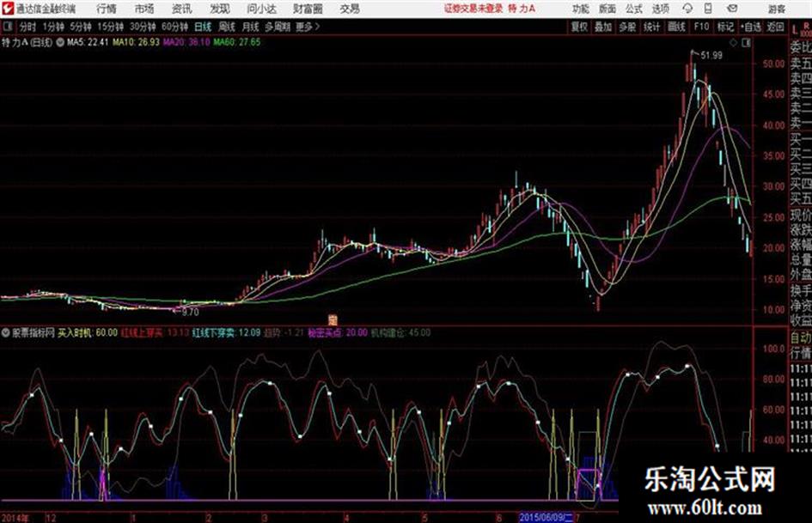Viewport: 812px width, 523px height.
Task: Click the 画线 toolbar button
Action: (676, 27)
